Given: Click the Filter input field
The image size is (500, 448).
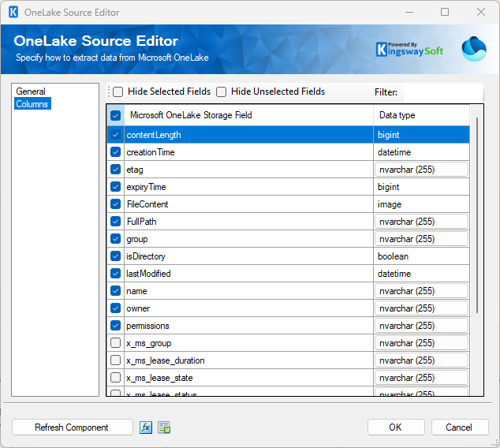Looking at the screenshot, I should pos(443,92).
